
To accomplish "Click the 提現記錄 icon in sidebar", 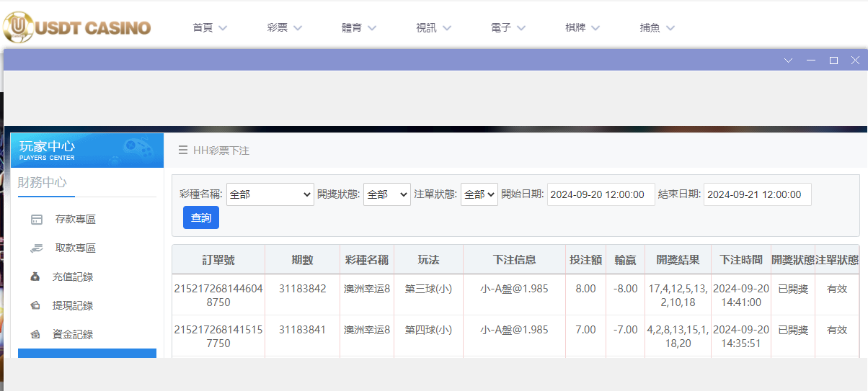I will (x=35, y=306).
